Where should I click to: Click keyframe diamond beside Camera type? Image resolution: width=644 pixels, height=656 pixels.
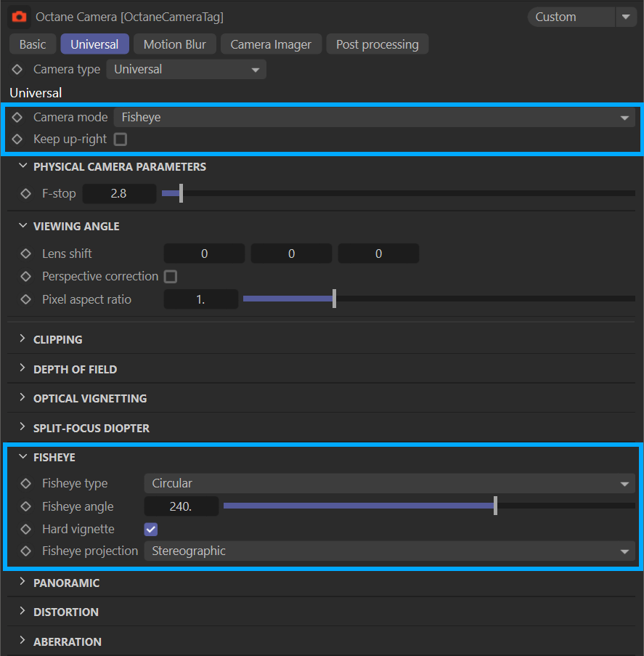(17, 70)
